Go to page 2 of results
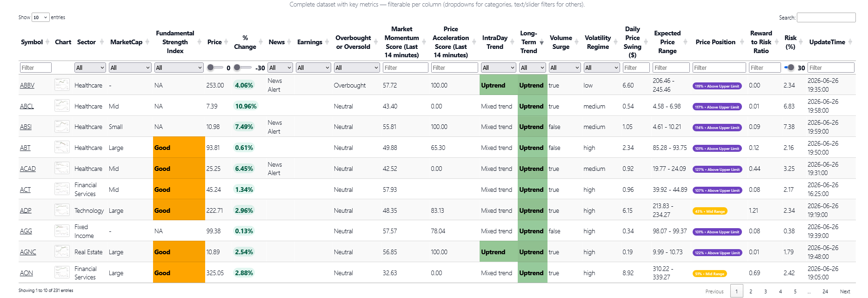 coord(751,291)
